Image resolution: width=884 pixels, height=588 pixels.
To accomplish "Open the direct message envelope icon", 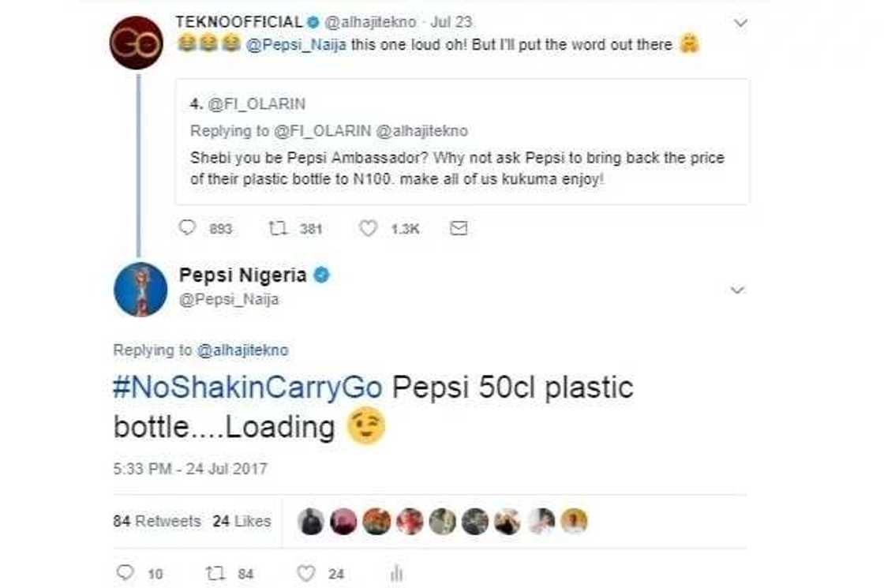I will (x=457, y=228).
